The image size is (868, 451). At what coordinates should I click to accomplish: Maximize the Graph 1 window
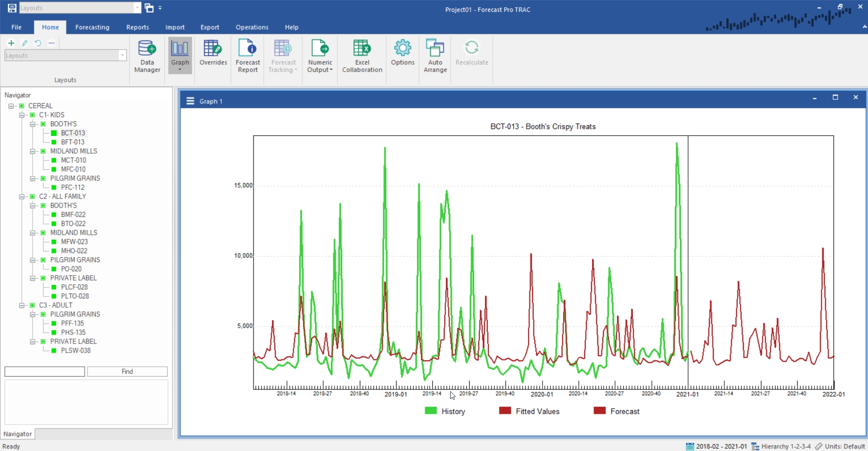pos(835,97)
